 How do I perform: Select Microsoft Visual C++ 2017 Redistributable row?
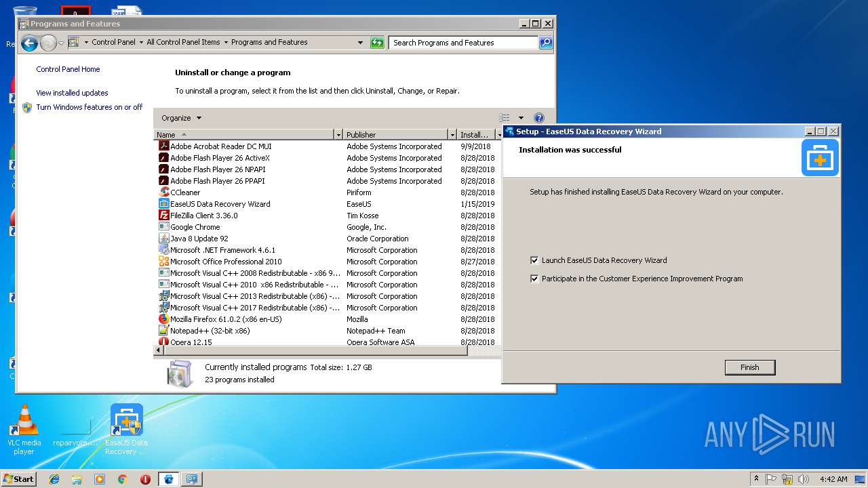click(327, 307)
